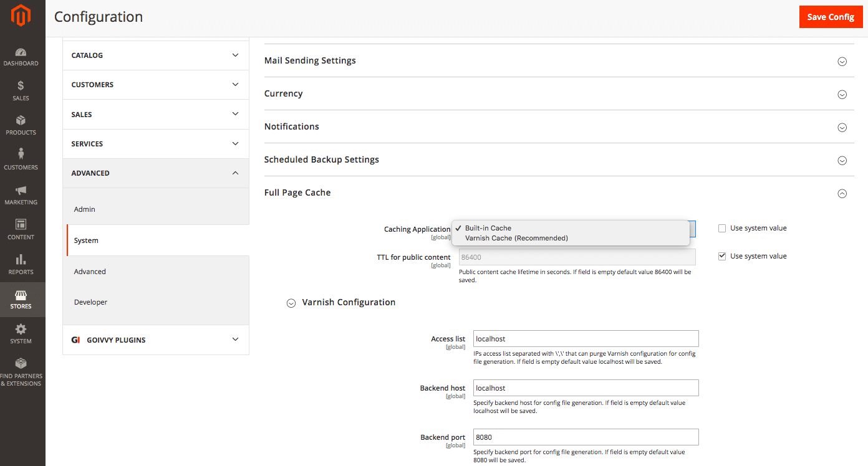
Task: Open the Marketing panel icon
Action: pyautogui.click(x=21, y=191)
